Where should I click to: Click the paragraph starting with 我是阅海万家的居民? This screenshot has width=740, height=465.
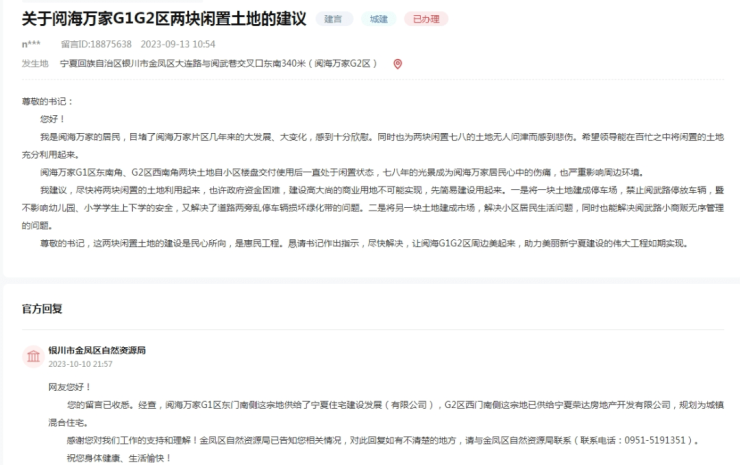[360, 142]
